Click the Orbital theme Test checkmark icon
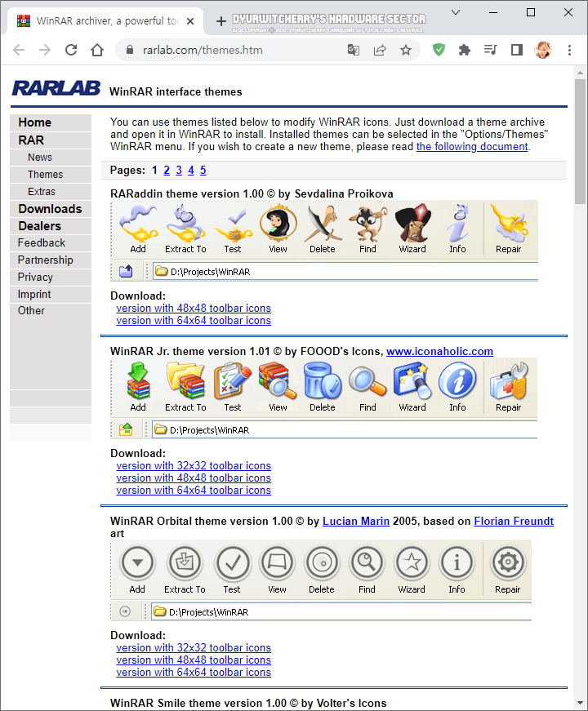588x711 pixels. pyautogui.click(x=232, y=562)
